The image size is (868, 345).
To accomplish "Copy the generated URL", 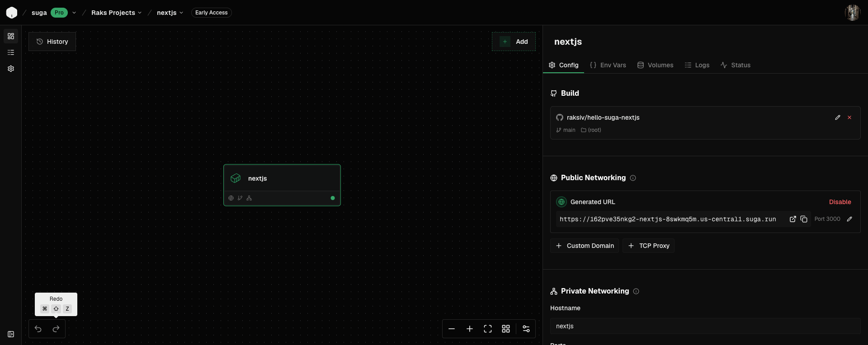I will click(x=804, y=219).
